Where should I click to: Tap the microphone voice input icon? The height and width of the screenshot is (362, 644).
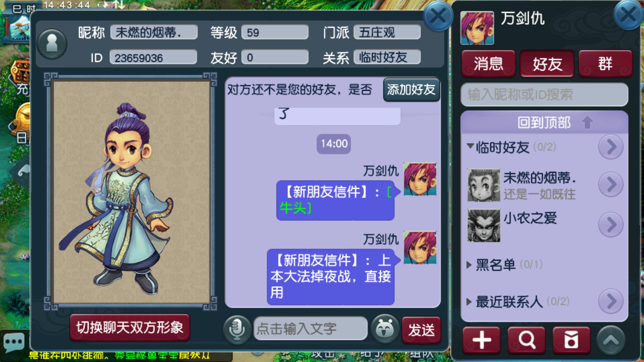237,330
